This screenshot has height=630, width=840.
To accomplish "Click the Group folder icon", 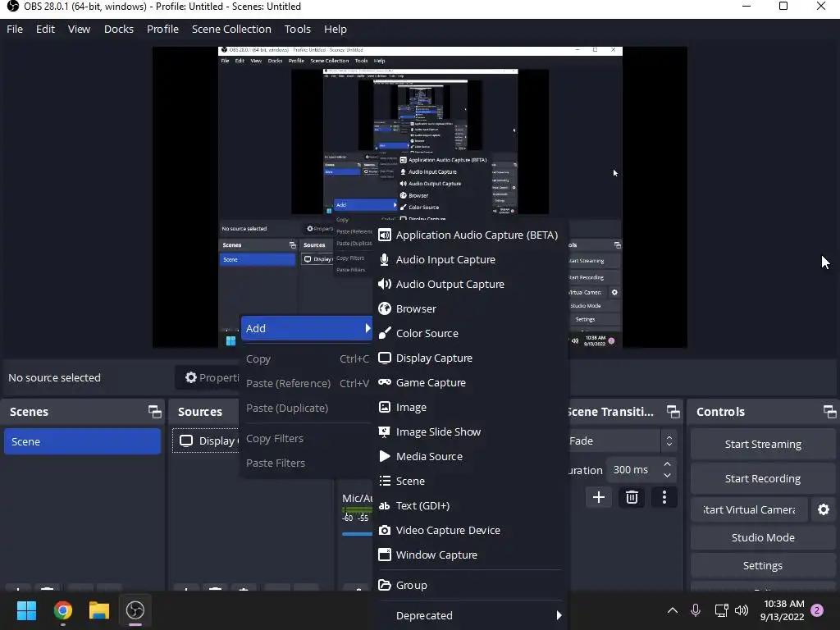I will 384,585.
